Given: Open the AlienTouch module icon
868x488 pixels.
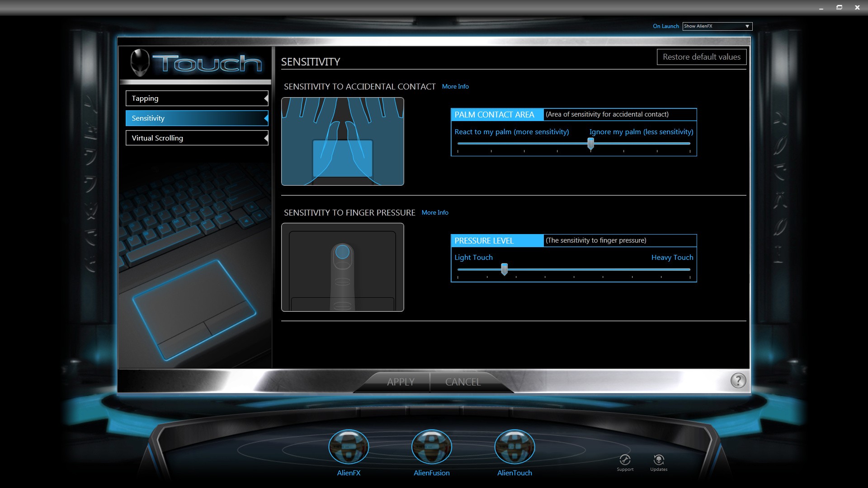Looking at the screenshot, I should click(x=514, y=447).
